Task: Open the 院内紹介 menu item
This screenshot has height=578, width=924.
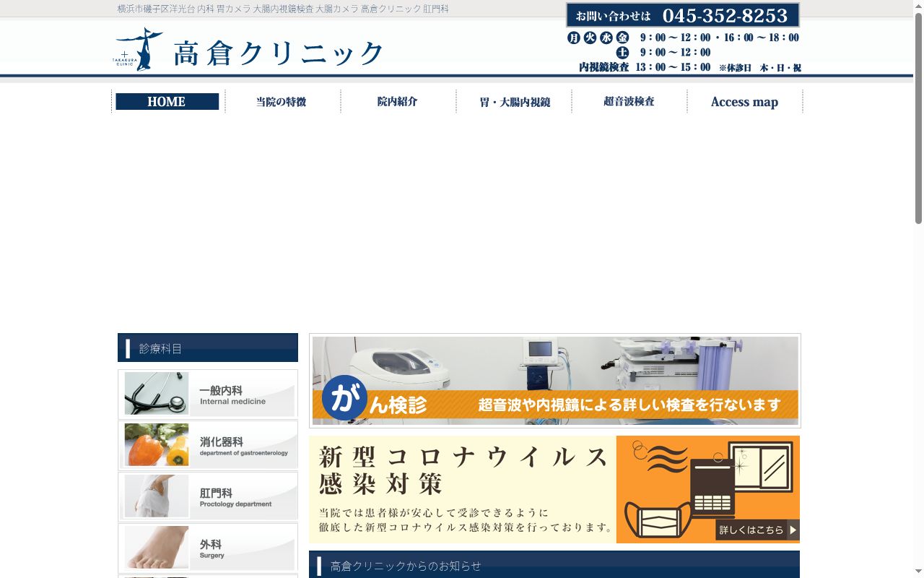Action: click(x=398, y=102)
